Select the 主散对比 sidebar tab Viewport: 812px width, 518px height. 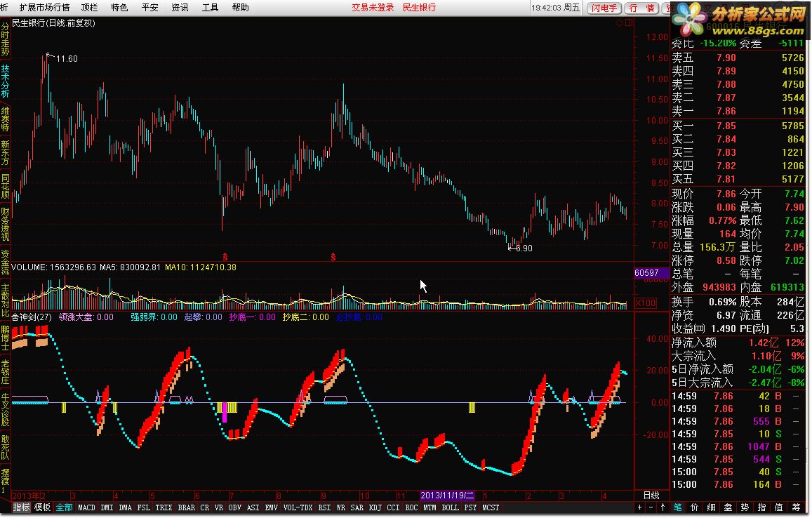pyautogui.click(x=5, y=300)
